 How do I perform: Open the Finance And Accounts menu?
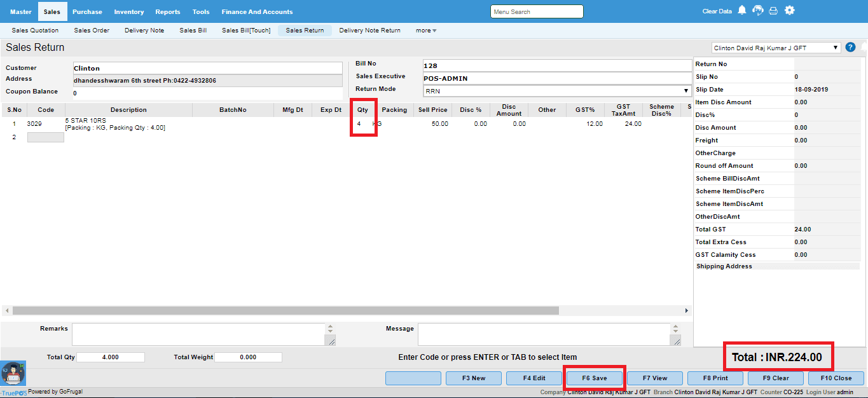tap(257, 11)
